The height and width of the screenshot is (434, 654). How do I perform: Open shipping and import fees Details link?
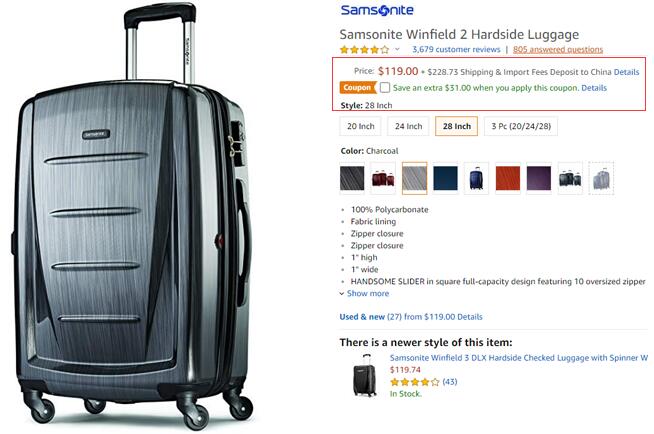626,72
